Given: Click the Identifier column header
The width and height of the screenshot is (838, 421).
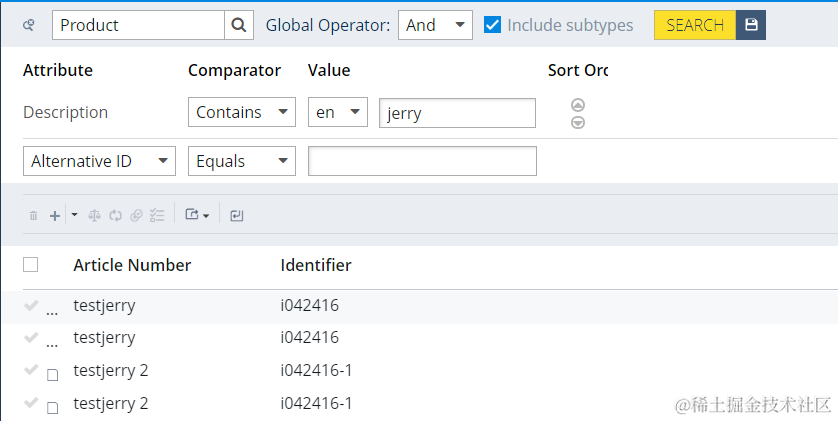Looking at the screenshot, I should pyautogui.click(x=316, y=265).
